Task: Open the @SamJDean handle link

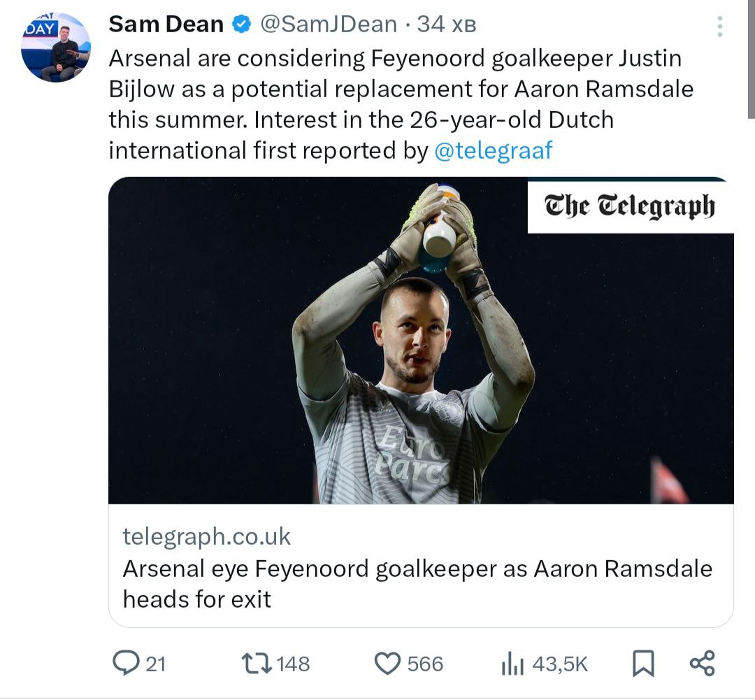Action: click(x=328, y=25)
